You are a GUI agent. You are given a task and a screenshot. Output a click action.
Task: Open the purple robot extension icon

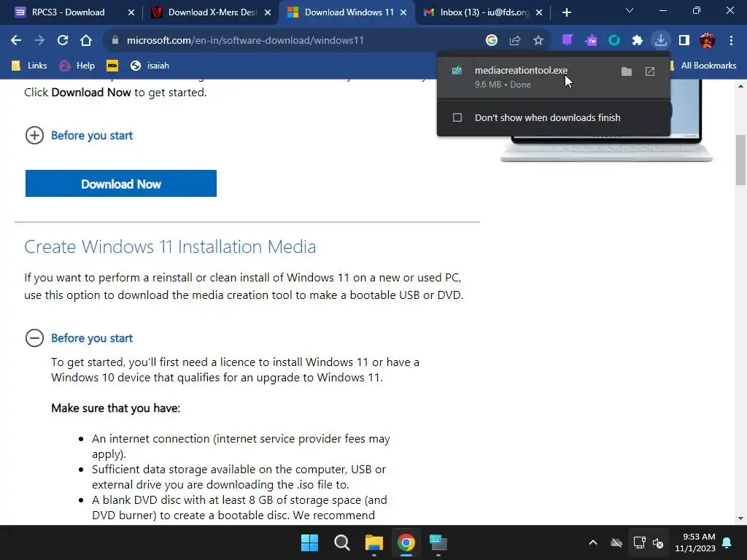591,41
